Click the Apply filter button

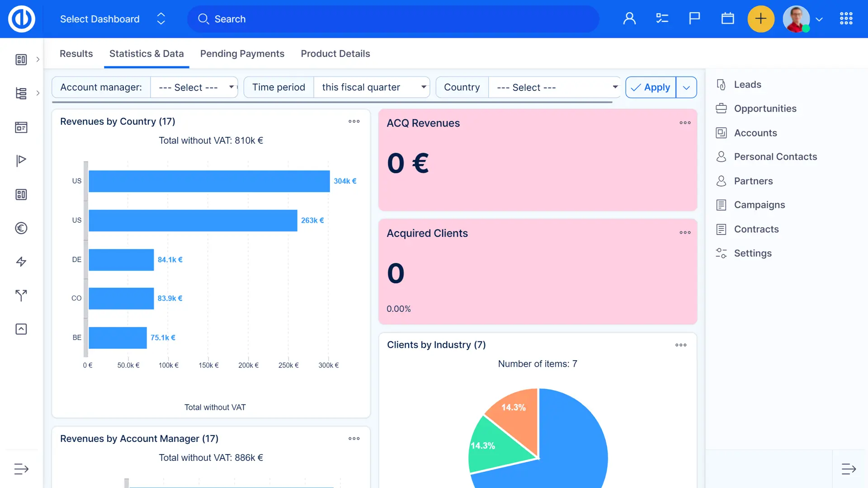pyautogui.click(x=651, y=88)
